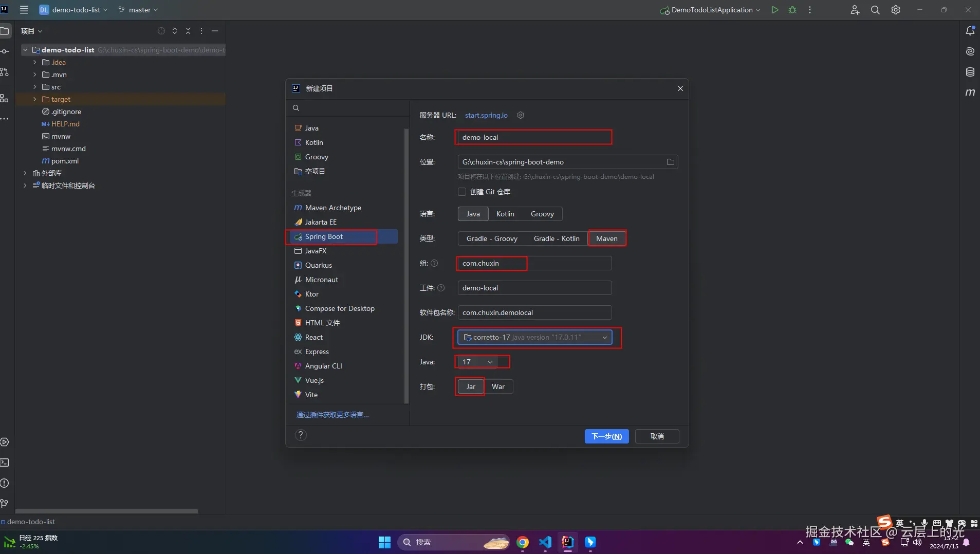
Task: Select Jar packaging
Action: click(x=471, y=386)
